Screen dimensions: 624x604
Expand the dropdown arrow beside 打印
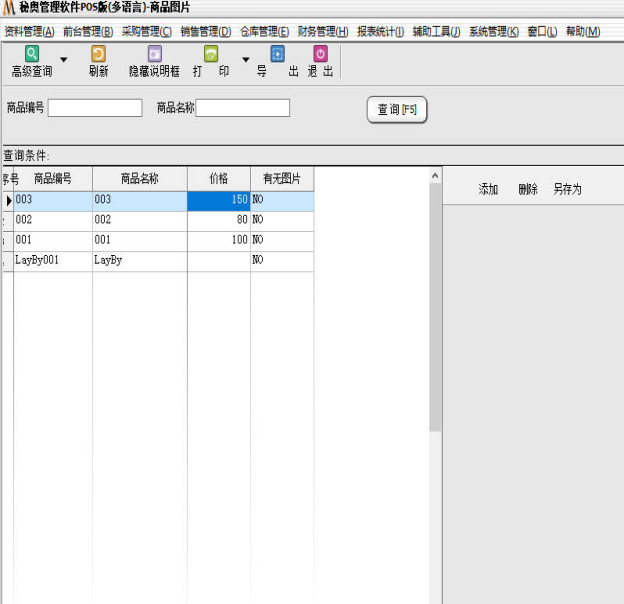246,60
